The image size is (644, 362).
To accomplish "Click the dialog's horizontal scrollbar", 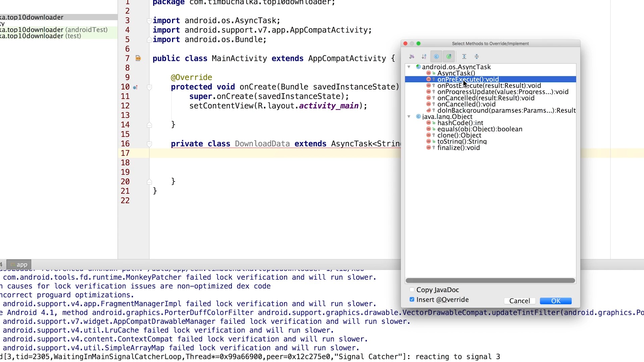I will click(490, 281).
